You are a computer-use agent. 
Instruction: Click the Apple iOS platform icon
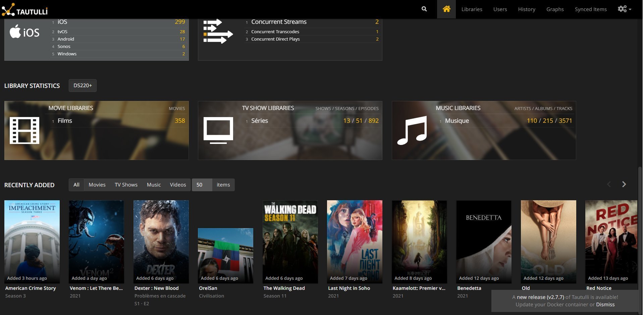click(x=24, y=32)
